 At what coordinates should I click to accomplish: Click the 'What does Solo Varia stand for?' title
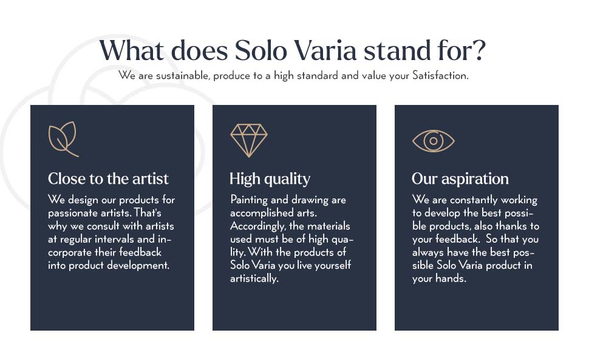click(292, 50)
